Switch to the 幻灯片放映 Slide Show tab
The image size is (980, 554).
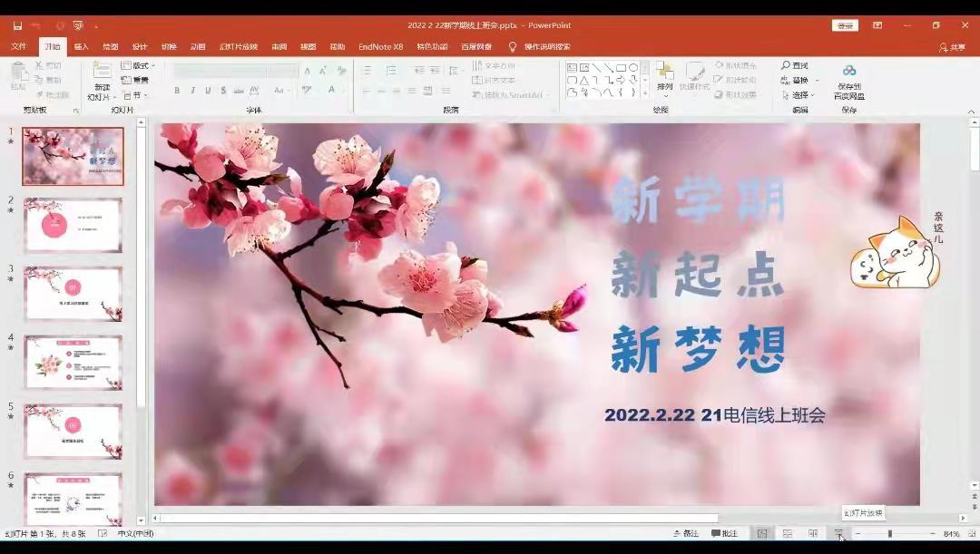click(238, 47)
